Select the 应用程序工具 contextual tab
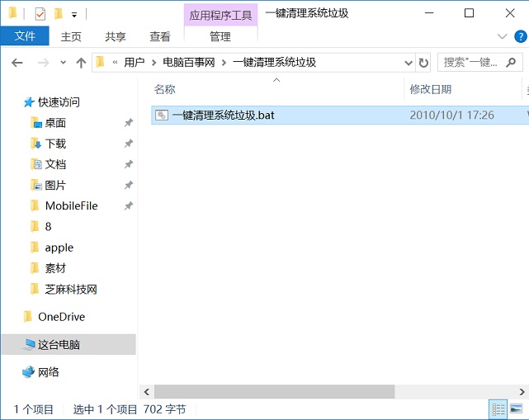This screenshot has height=420, width=529. click(220, 15)
